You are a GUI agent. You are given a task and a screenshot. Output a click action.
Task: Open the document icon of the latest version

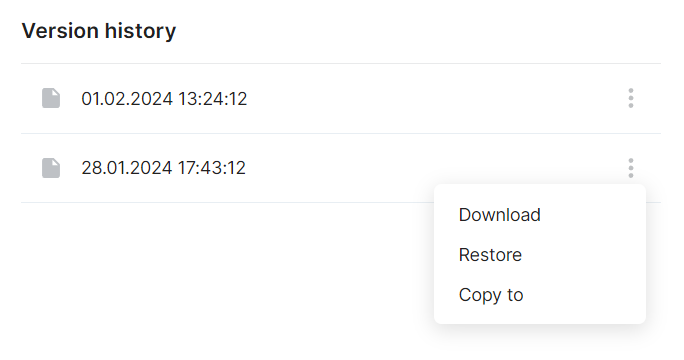click(51, 98)
